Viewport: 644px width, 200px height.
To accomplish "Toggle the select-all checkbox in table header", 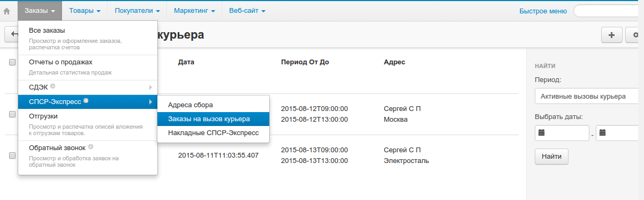I will click(x=12, y=62).
